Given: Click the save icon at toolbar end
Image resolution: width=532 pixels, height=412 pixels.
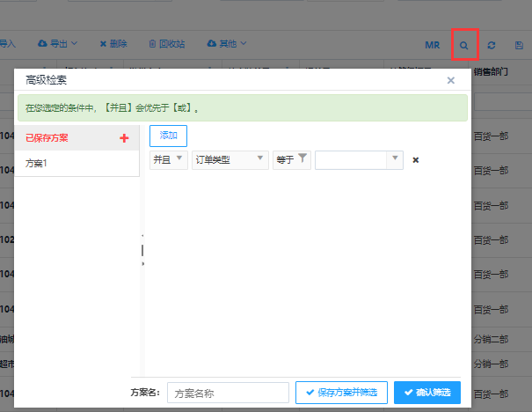Looking at the screenshot, I should [518, 44].
